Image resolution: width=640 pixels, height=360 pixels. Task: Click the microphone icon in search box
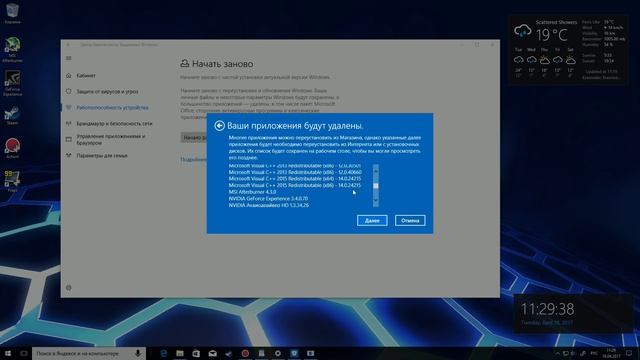(x=138, y=353)
